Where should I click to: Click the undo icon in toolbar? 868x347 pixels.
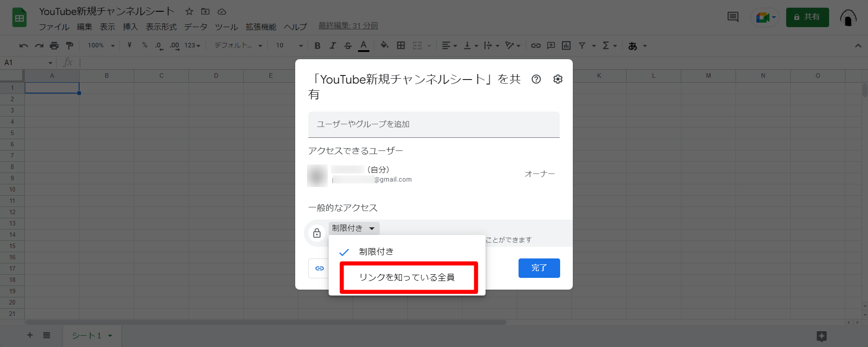point(24,46)
